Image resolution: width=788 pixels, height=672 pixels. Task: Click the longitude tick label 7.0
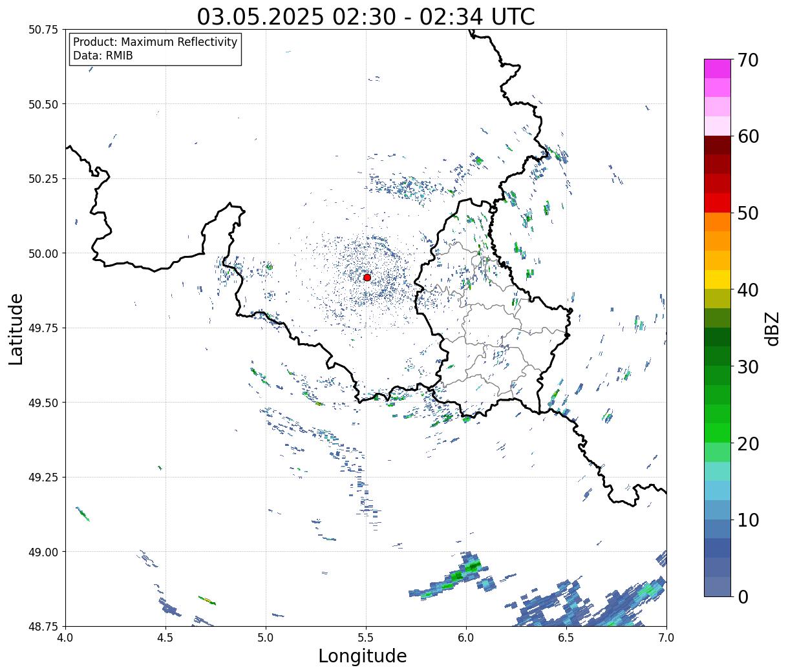(666, 637)
